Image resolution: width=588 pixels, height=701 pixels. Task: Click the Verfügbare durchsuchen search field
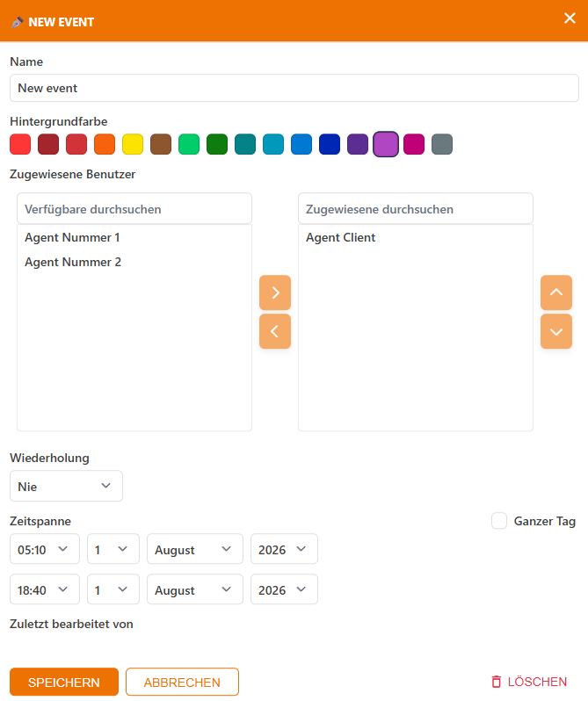pos(134,209)
